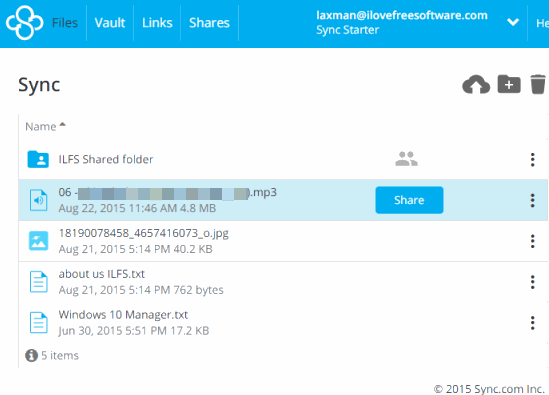Go to the Links tab

(x=157, y=23)
